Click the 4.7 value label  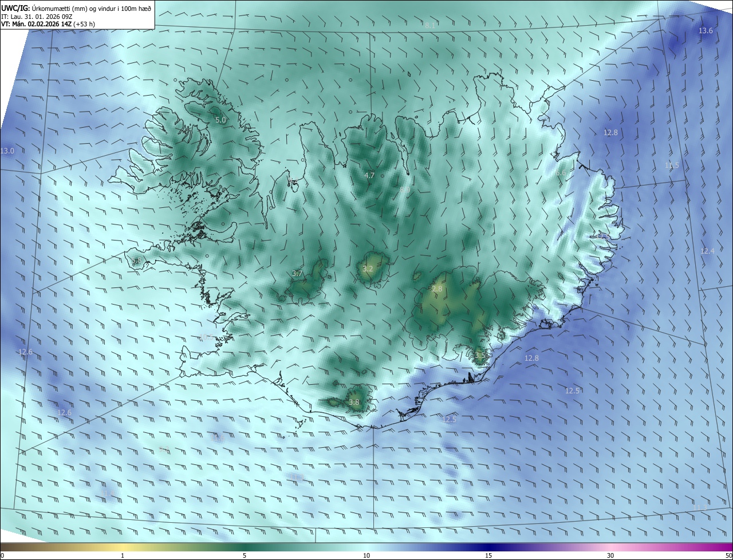click(x=369, y=176)
